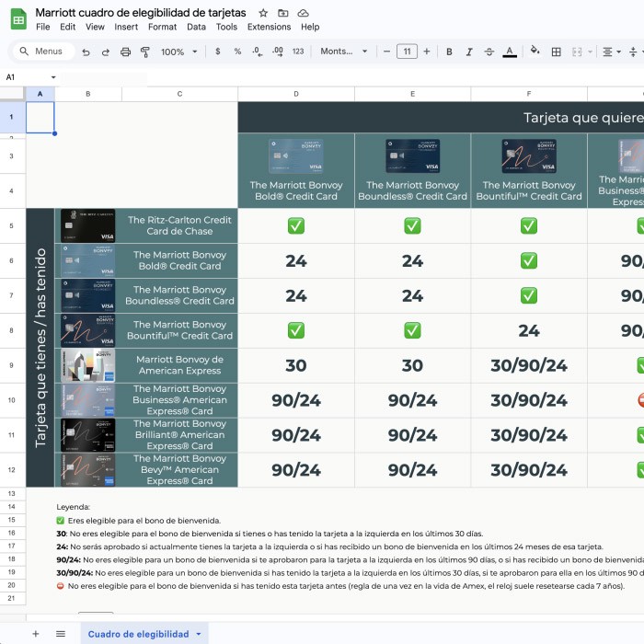Open the Tools menu

(x=226, y=27)
